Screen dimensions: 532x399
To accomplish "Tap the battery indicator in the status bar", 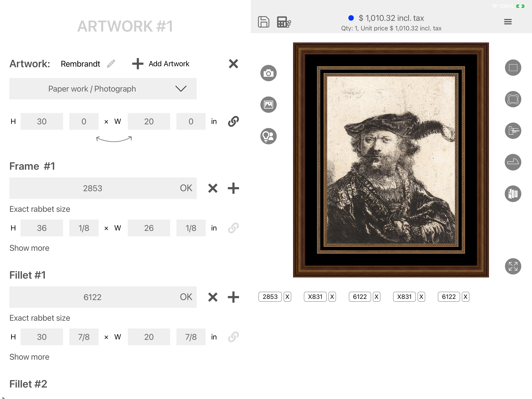I will pos(520,6).
